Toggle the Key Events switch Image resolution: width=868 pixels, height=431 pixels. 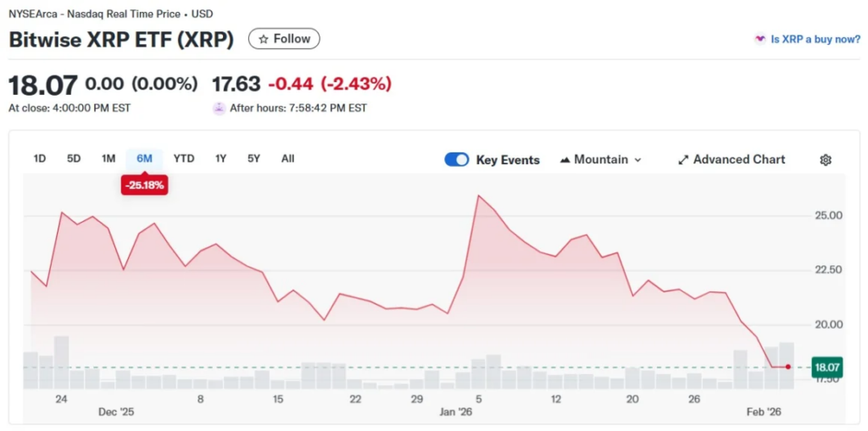click(x=457, y=160)
